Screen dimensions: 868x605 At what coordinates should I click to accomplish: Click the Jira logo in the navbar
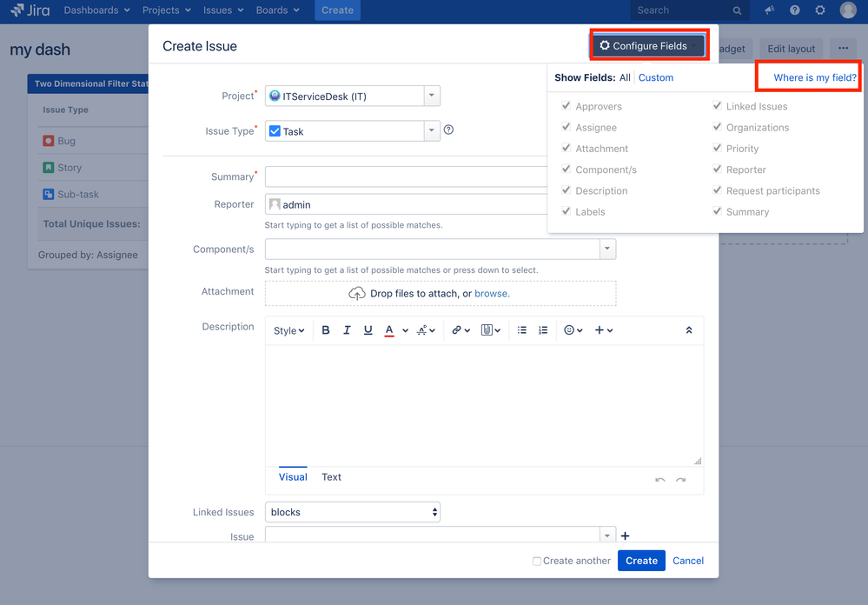point(30,10)
